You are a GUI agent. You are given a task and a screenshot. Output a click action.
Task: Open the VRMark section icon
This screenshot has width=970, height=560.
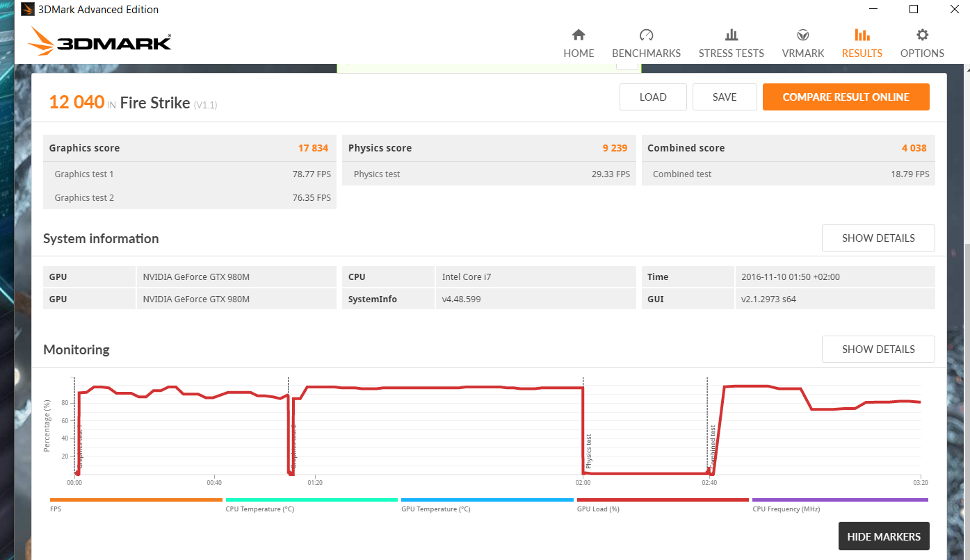[x=803, y=35]
